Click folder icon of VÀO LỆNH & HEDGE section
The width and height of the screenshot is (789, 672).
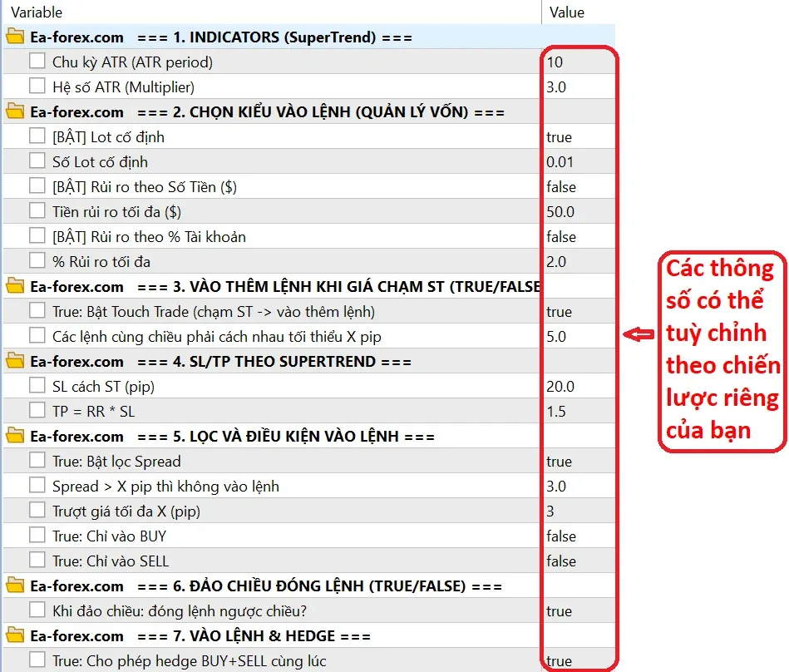click(x=15, y=635)
